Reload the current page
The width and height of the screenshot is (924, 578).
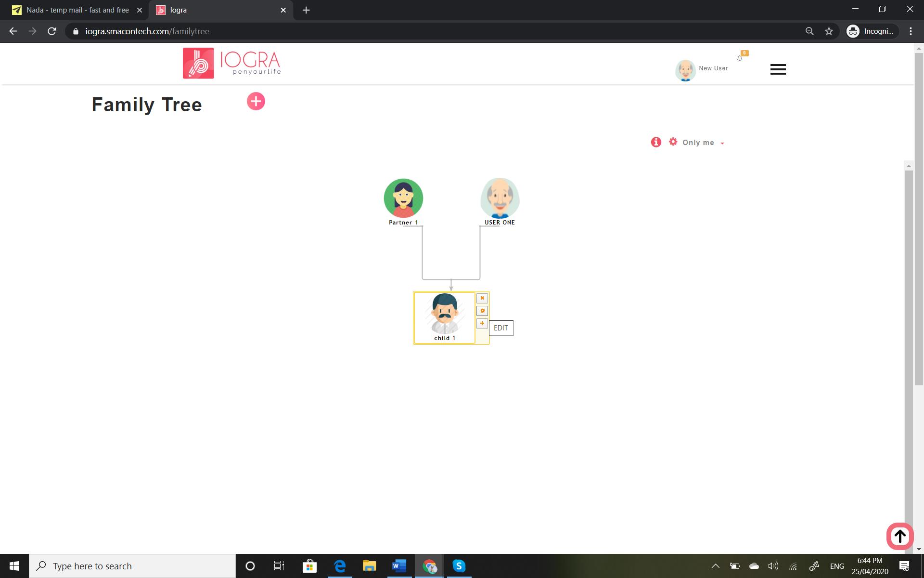[52, 31]
